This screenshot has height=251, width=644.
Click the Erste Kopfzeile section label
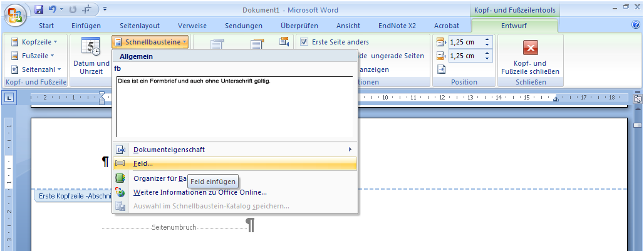73,196
